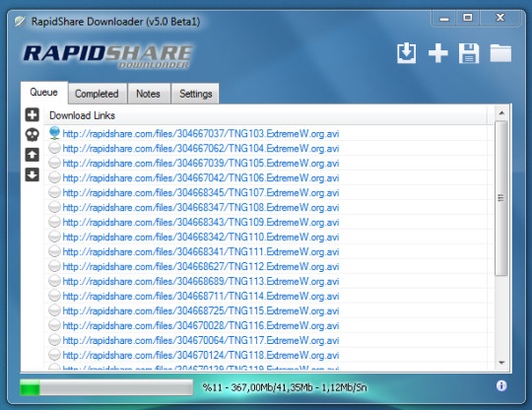The width and height of the screenshot is (532, 410).
Task: Select the TNG109.ExtremeW.org.avi link
Action: 201,223
